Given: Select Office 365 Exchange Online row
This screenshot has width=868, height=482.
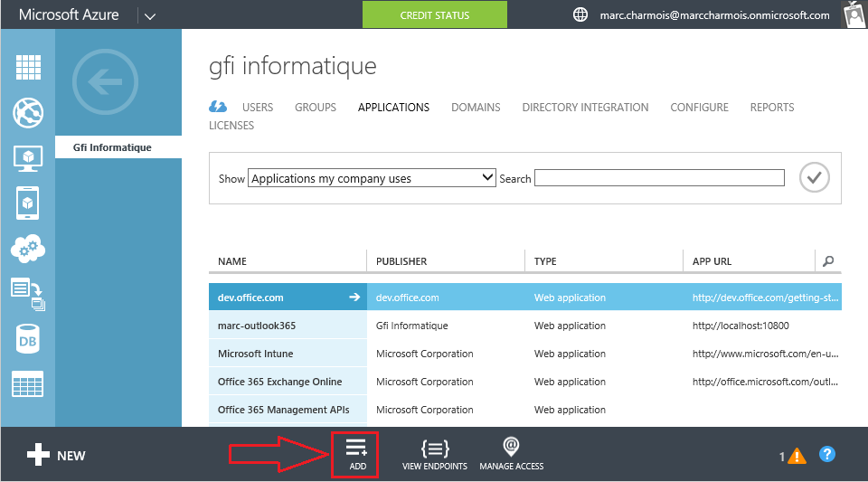Looking at the screenshot, I should (x=524, y=382).
